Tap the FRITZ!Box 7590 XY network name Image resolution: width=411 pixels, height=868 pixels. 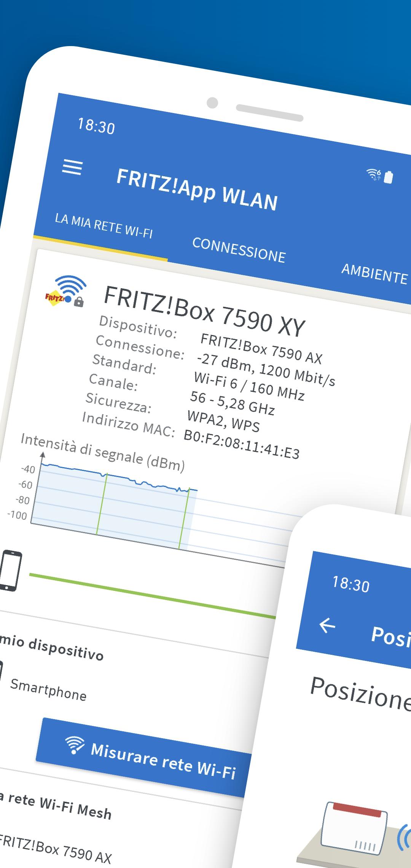(x=204, y=311)
